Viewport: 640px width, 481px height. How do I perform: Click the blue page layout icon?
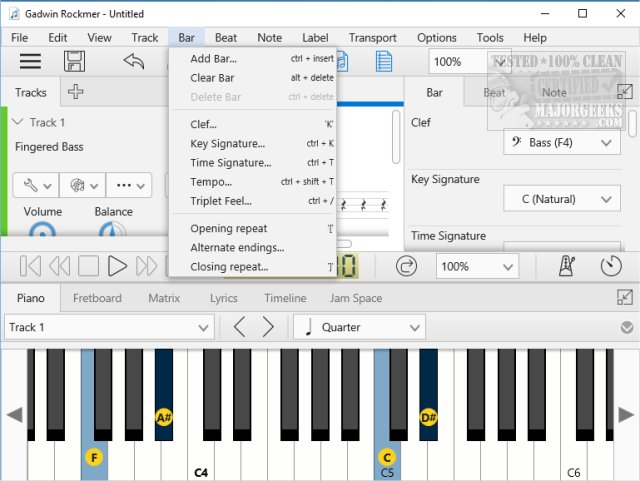point(384,62)
